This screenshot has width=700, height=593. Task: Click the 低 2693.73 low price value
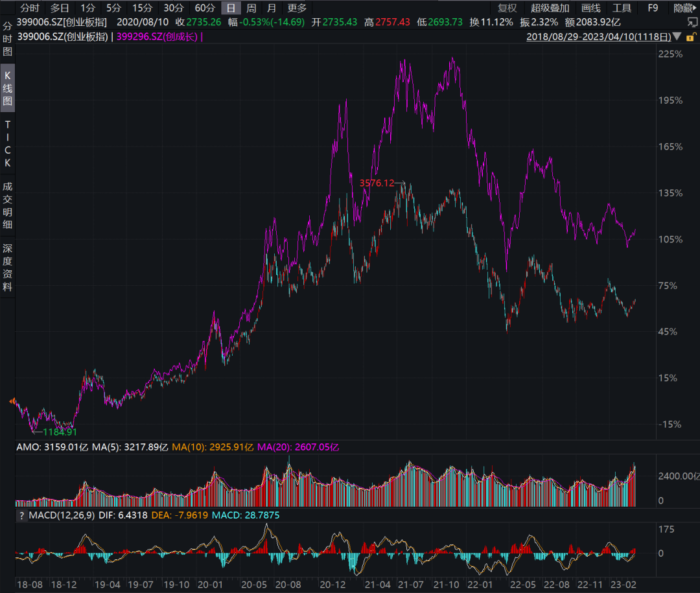click(439, 22)
